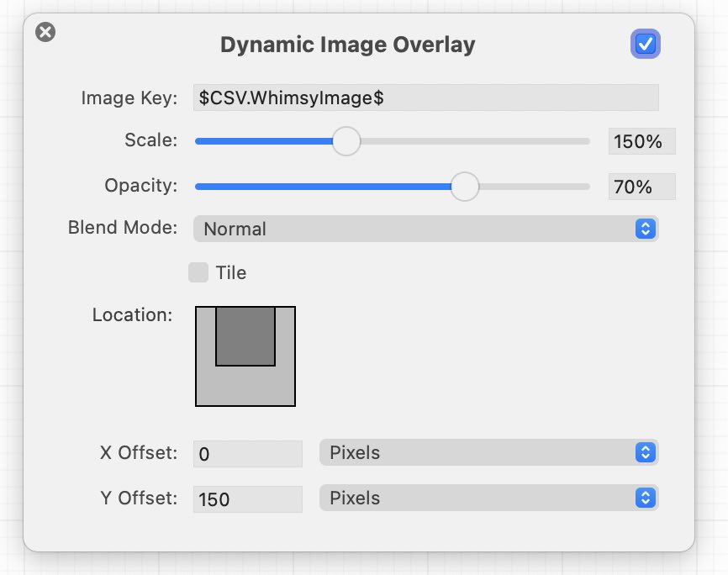Click the X Offset value field
The width and height of the screenshot is (728, 575).
tap(247, 454)
